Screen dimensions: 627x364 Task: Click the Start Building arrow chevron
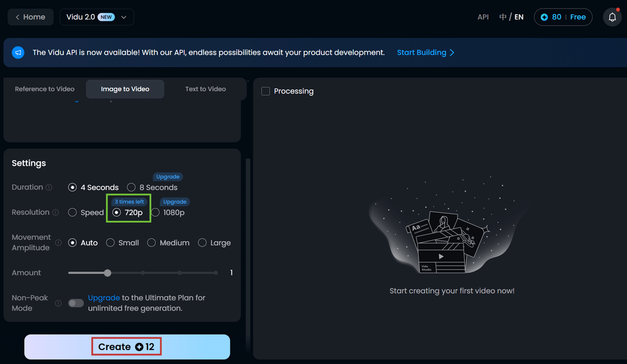pos(452,53)
